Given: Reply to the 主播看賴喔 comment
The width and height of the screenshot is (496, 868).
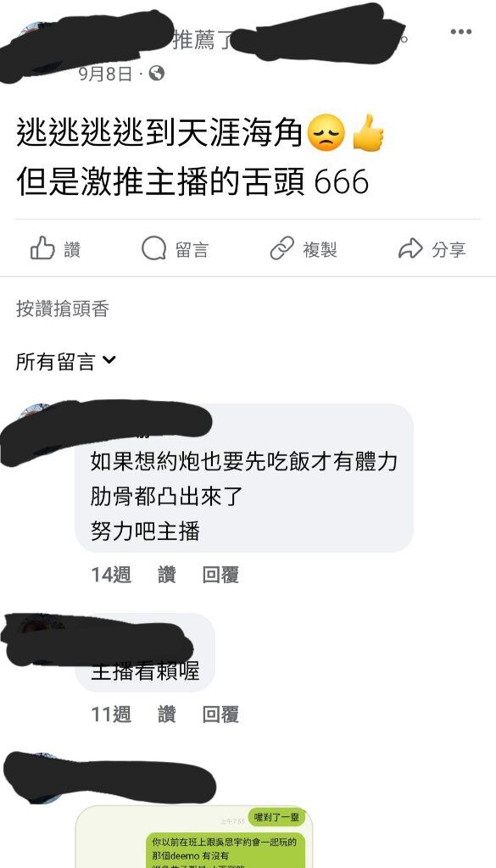Looking at the screenshot, I should [220, 714].
